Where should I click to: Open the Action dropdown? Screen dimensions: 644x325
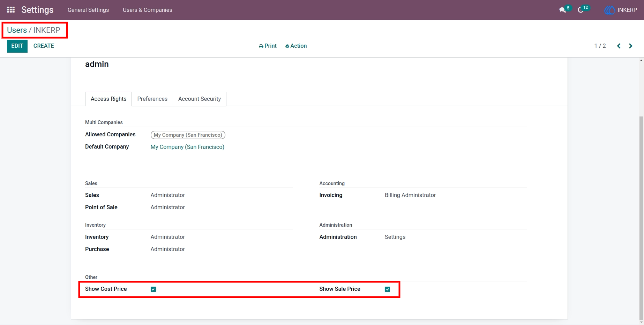[x=296, y=46]
